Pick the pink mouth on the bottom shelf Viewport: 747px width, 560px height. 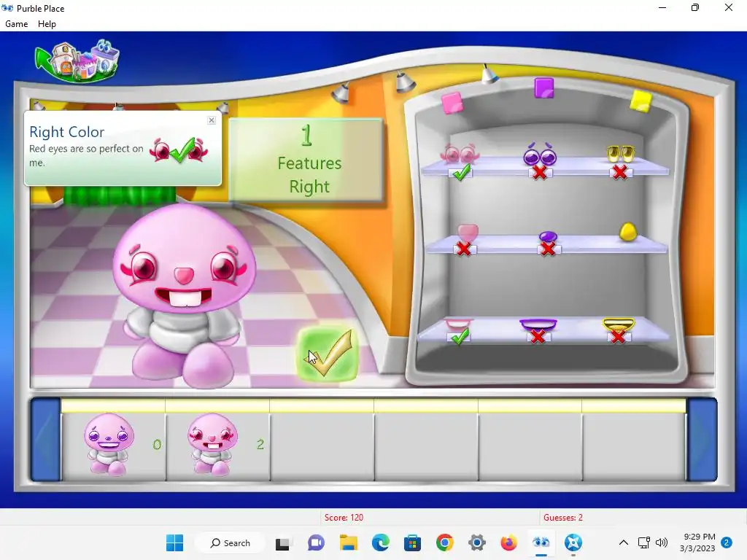click(458, 324)
